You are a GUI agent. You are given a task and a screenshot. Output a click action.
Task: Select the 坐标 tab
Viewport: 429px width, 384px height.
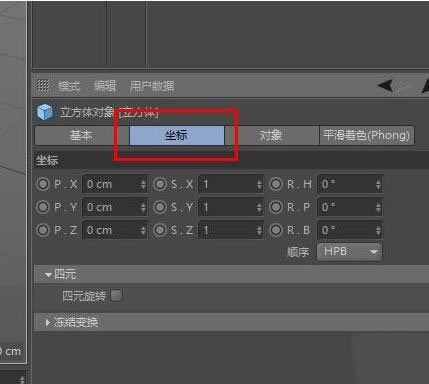[177, 135]
